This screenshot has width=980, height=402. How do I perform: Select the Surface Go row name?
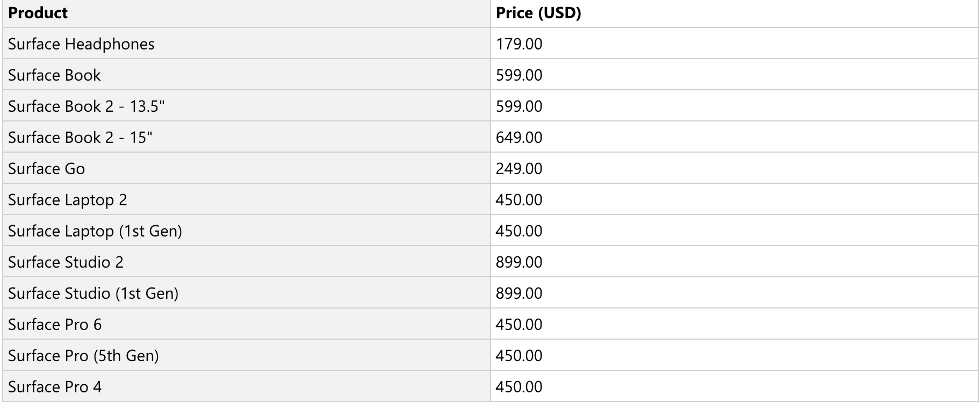pyautogui.click(x=247, y=168)
